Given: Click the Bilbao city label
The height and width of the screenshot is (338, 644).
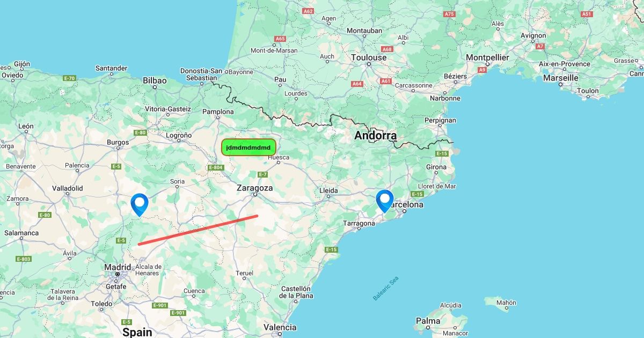Looking at the screenshot, I should [x=155, y=80].
